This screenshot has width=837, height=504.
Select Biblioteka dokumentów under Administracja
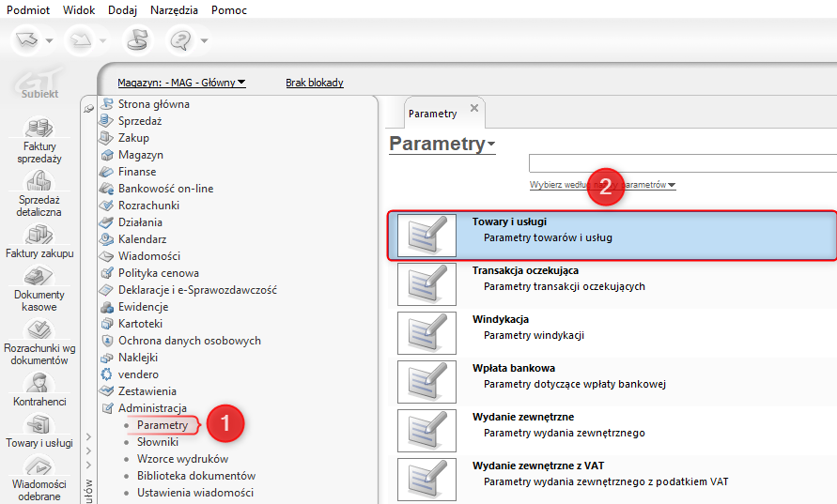tap(196, 476)
